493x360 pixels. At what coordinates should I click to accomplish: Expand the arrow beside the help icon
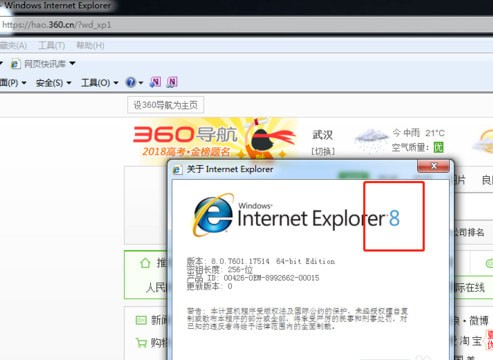[x=141, y=83]
